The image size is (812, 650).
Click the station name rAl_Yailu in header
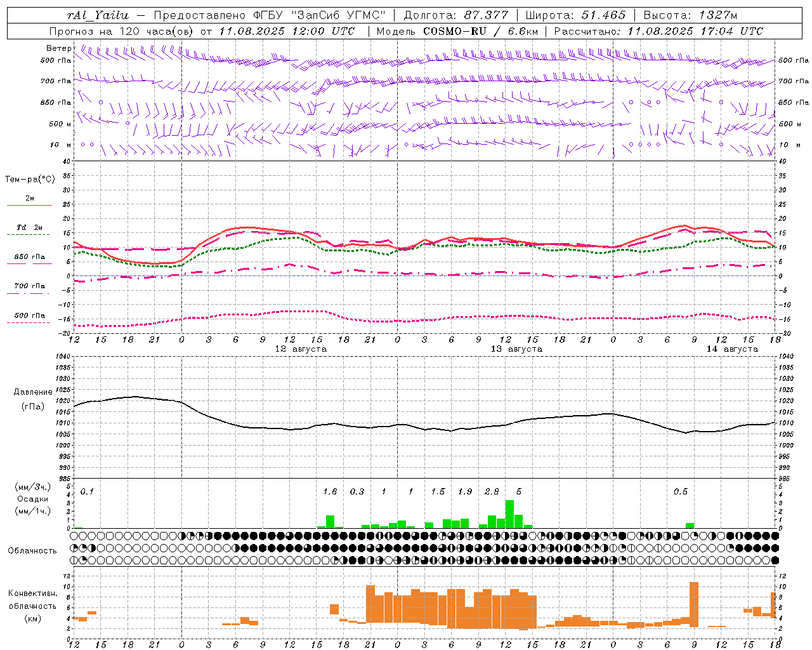[98, 15]
